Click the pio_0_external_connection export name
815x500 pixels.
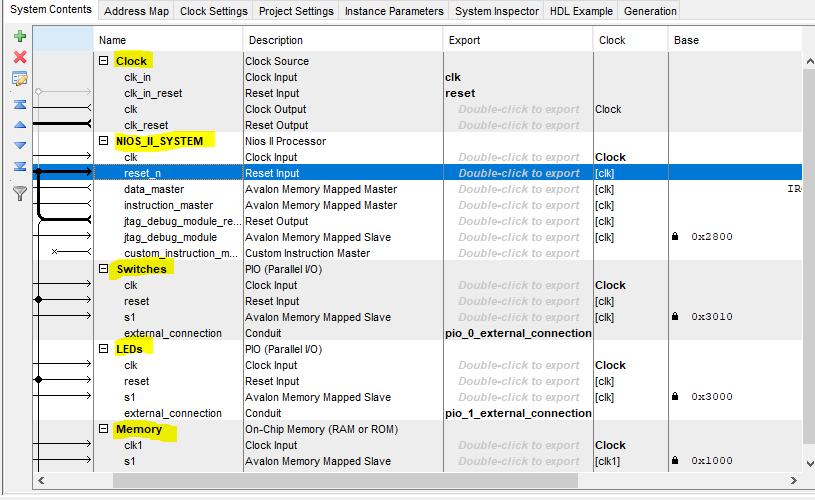pyautogui.click(x=518, y=333)
